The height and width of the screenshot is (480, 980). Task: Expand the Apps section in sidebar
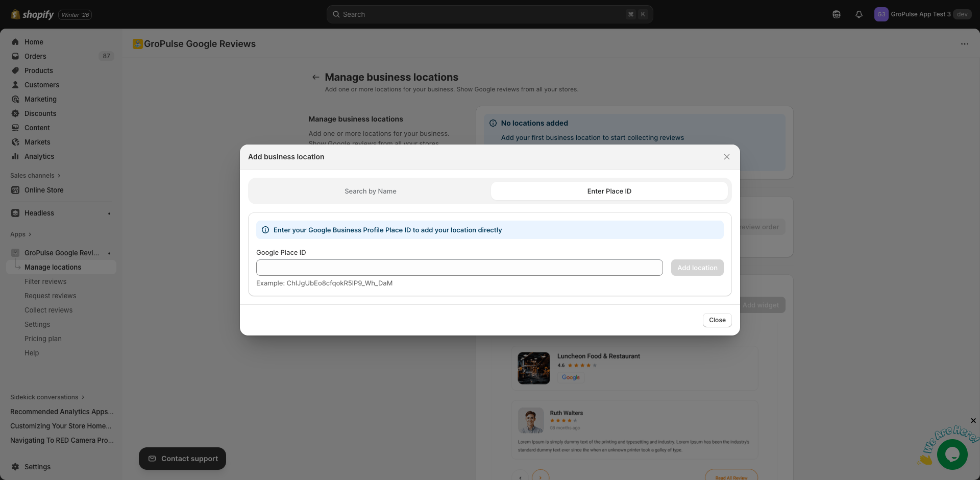point(21,234)
